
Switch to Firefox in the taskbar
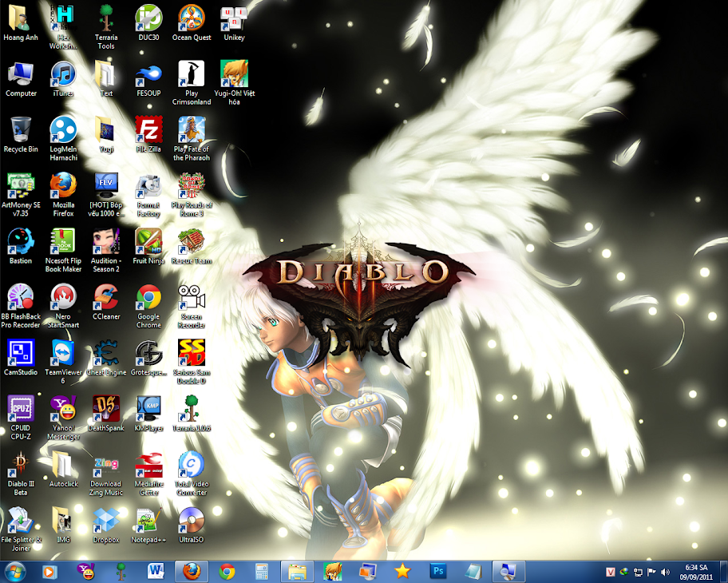[192, 571]
